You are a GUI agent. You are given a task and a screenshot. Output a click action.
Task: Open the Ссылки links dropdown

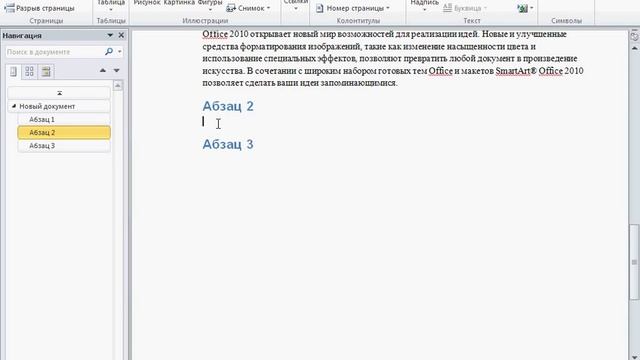296,6
